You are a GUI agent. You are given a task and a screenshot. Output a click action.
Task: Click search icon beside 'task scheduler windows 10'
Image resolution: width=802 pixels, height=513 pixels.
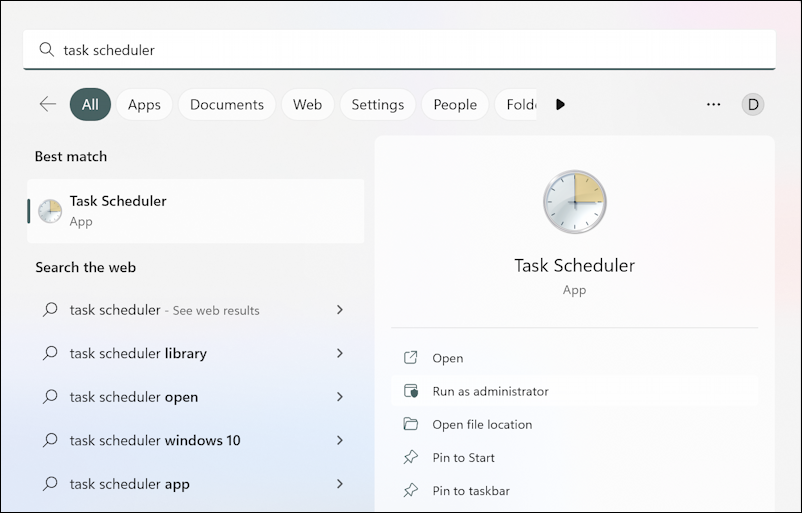point(50,440)
